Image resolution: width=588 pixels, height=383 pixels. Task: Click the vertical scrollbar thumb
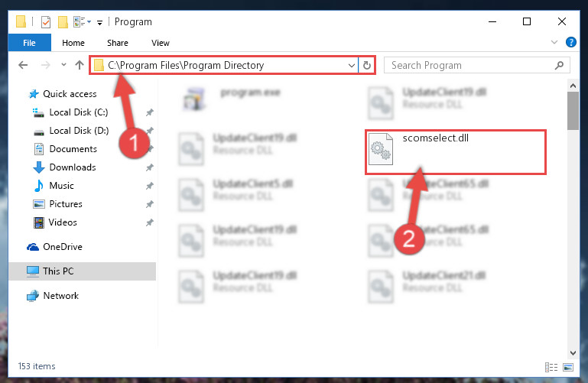(573, 111)
